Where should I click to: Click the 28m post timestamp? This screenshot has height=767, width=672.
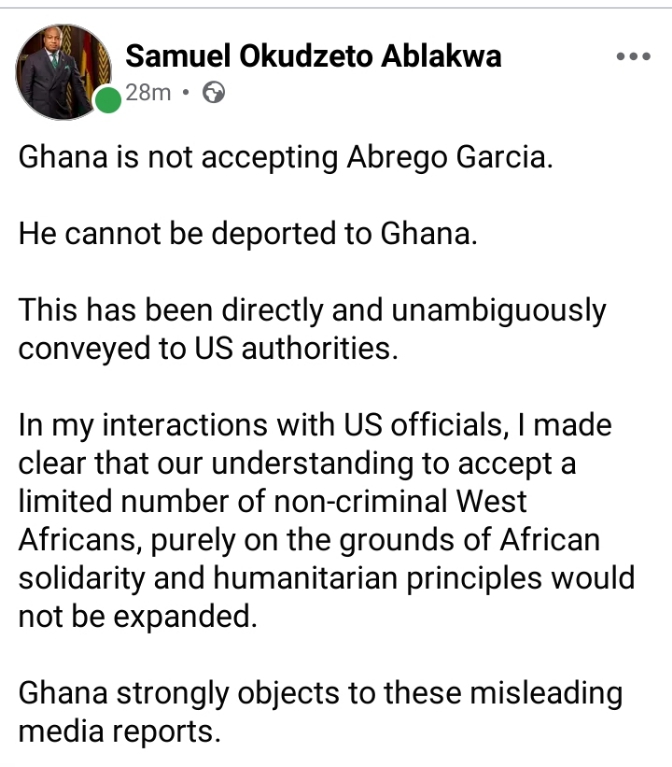(x=149, y=93)
